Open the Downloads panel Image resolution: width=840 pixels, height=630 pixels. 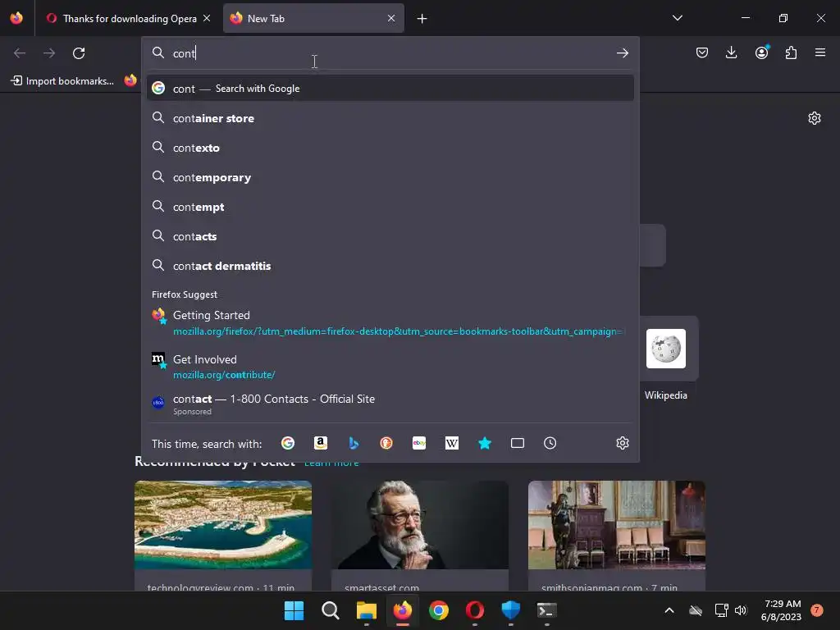(x=731, y=52)
